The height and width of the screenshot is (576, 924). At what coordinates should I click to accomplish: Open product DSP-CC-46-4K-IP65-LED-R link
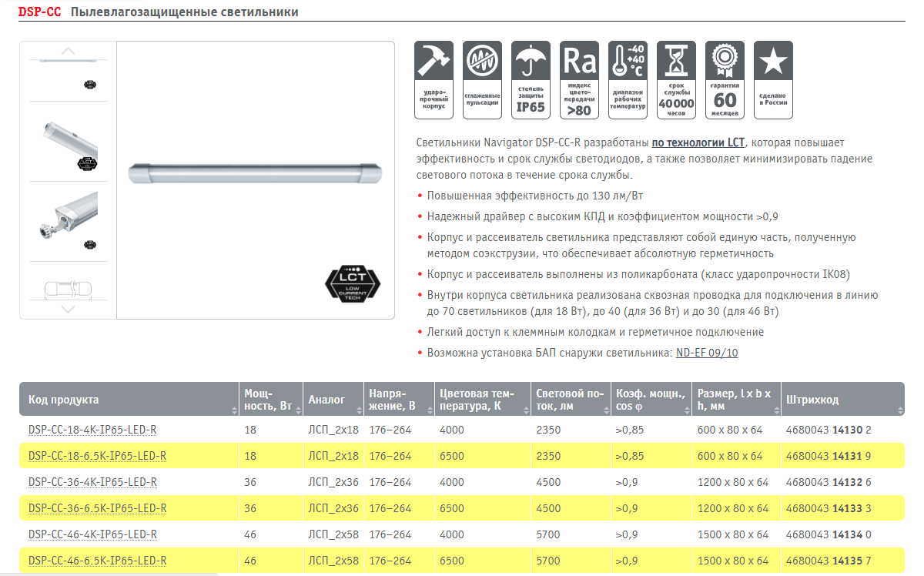[92, 534]
